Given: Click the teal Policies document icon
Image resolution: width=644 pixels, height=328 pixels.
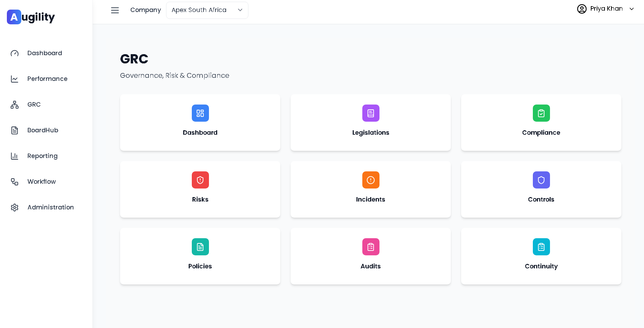Looking at the screenshot, I should (x=200, y=247).
